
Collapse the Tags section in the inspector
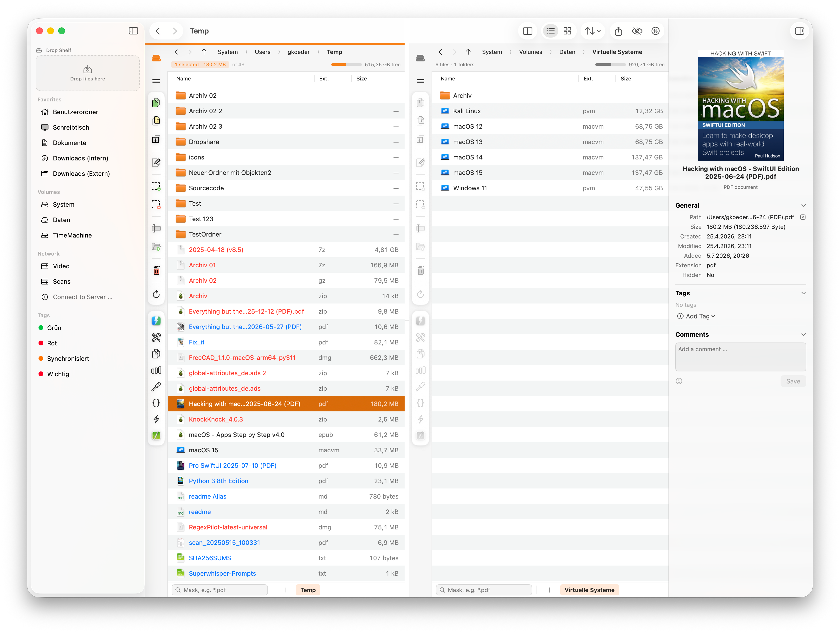803,293
